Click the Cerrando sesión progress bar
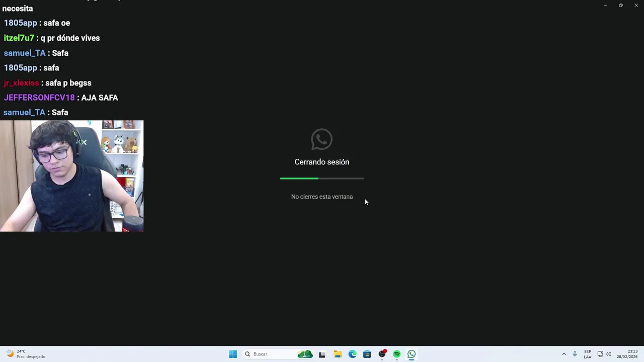The width and height of the screenshot is (644, 362). [x=322, y=178]
